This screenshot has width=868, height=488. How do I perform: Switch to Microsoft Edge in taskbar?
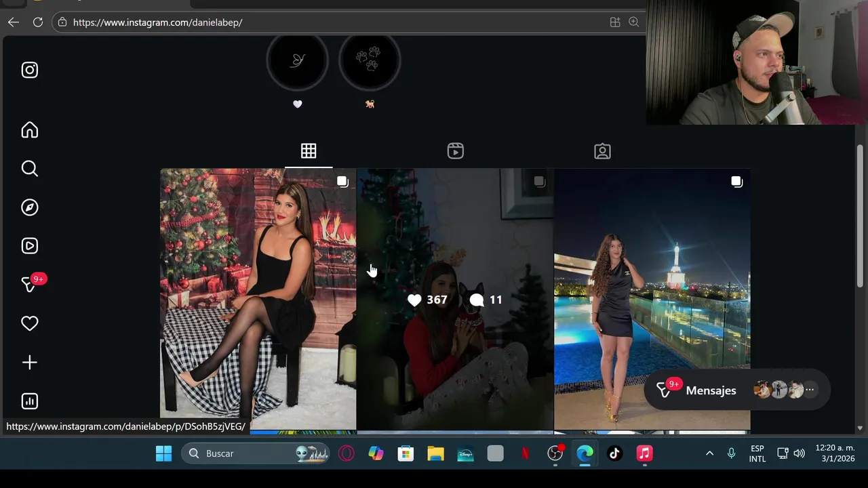pyautogui.click(x=585, y=453)
